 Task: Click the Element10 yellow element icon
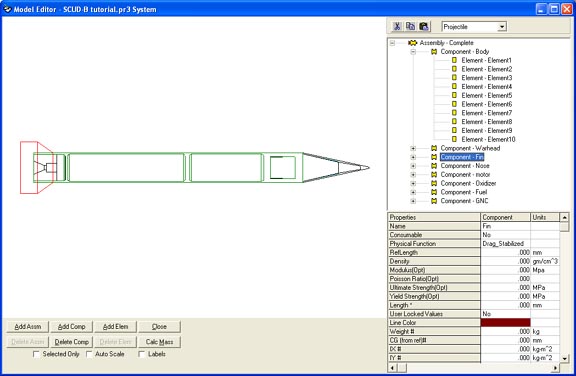(454, 139)
